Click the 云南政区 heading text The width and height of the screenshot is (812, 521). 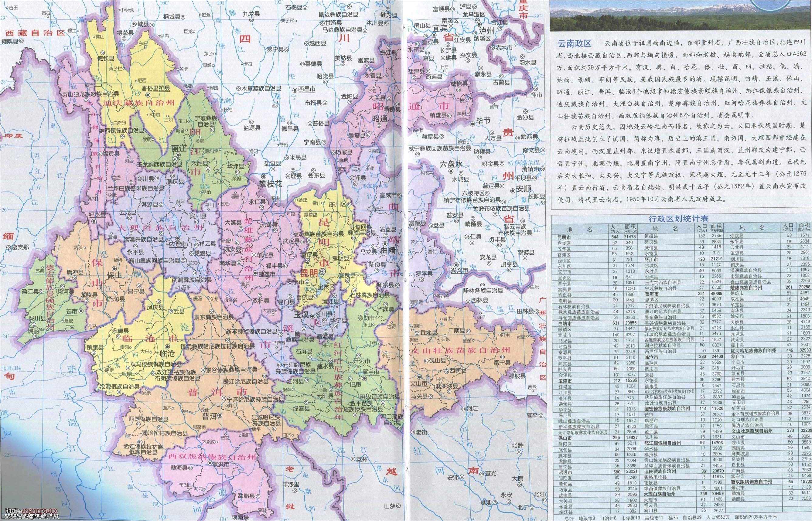tap(574, 44)
